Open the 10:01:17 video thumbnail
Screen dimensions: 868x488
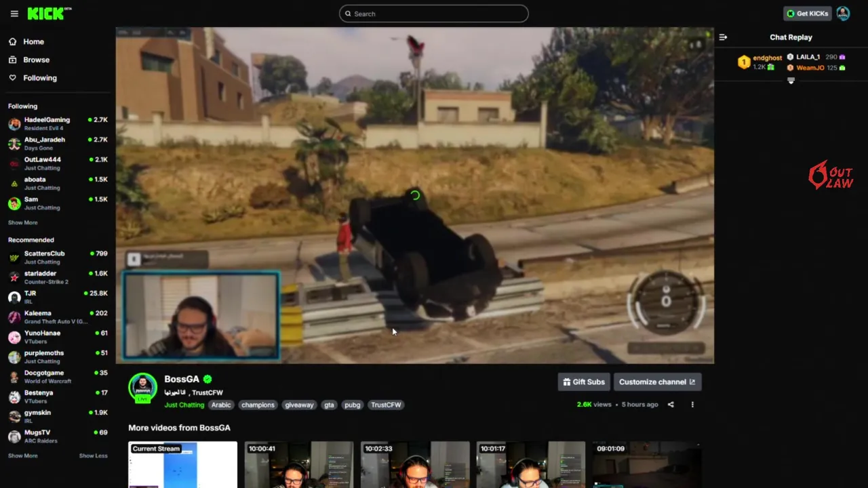[x=531, y=465]
